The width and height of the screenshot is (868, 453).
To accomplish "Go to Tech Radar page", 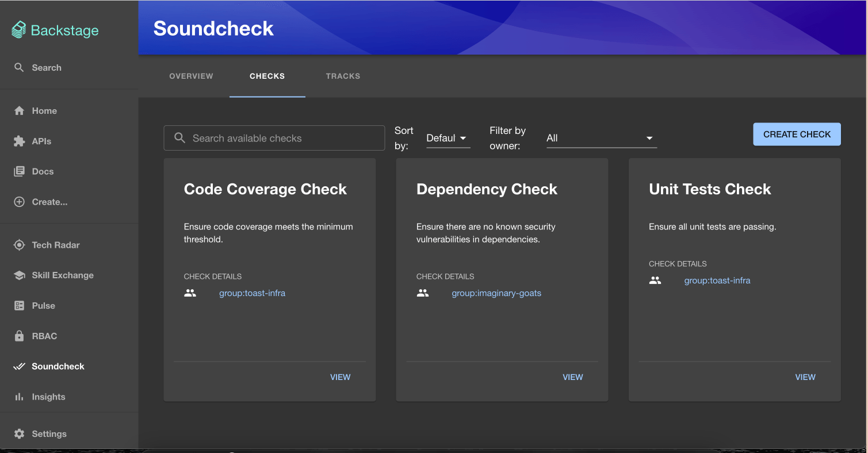I will (69, 245).
